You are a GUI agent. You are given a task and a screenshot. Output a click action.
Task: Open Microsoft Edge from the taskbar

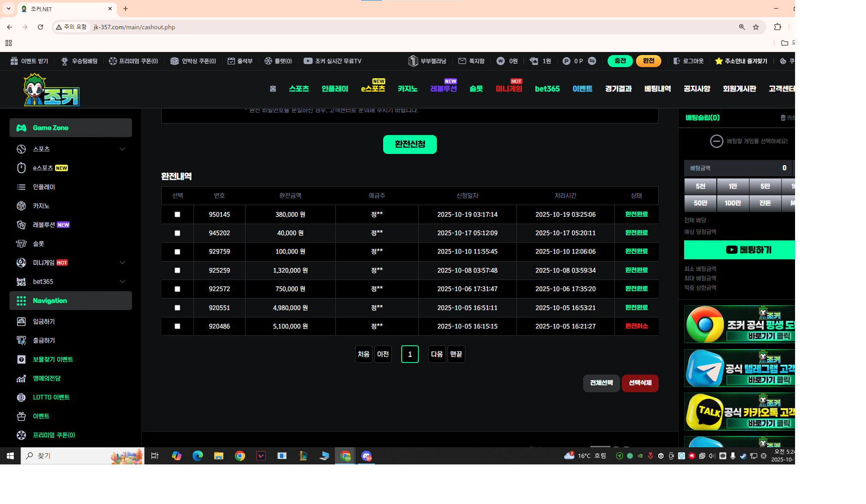197,456
